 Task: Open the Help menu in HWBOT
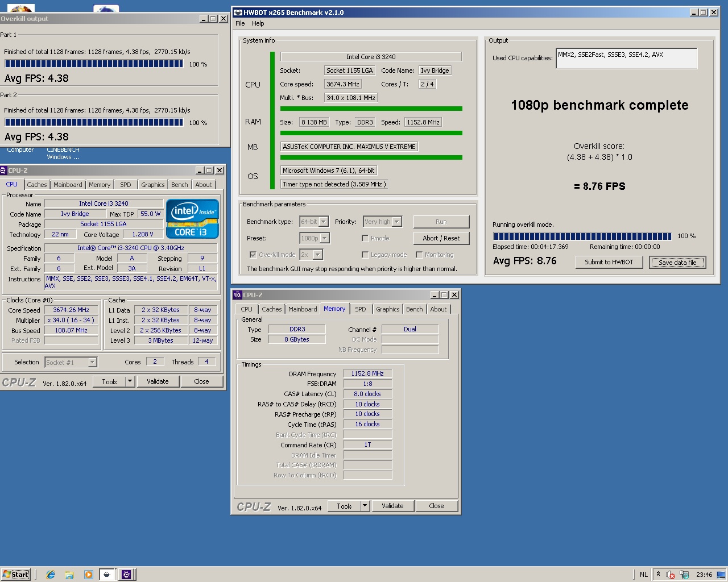point(258,23)
